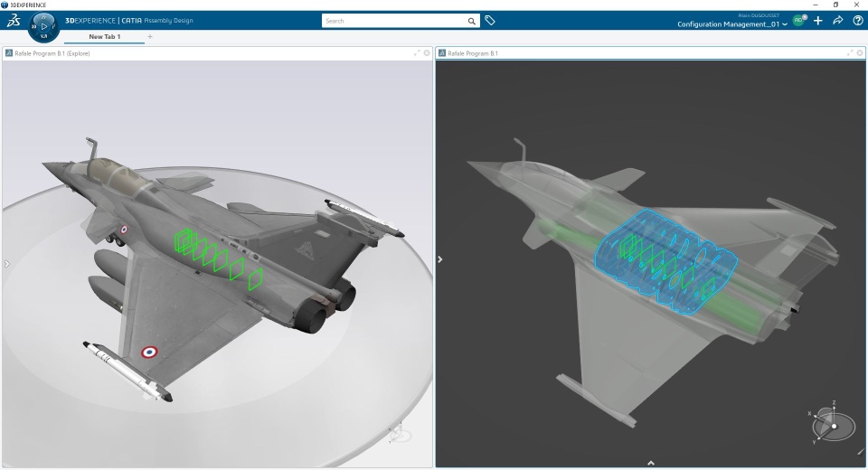Close the right Rafale Program B.1 panel
This screenshot has width=868, height=470.
[x=860, y=53]
